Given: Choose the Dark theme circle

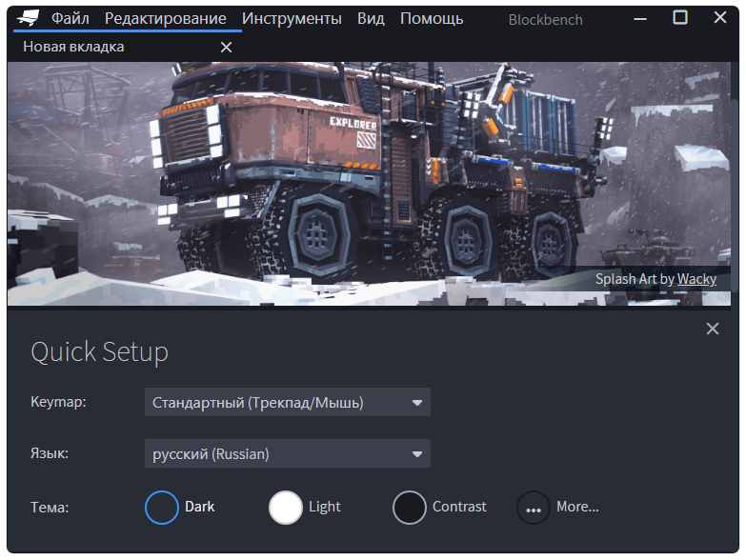Looking at the screenshot, I should (162, 508).
